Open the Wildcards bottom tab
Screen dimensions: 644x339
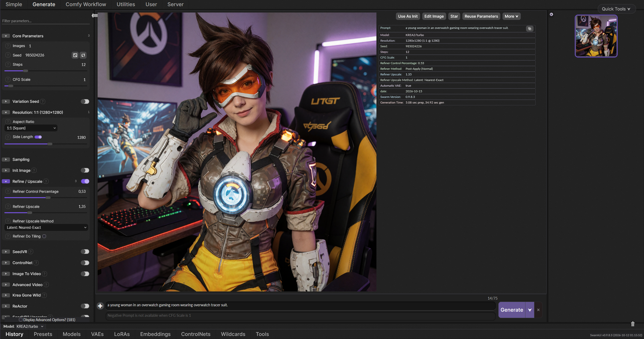click(233, 334)
